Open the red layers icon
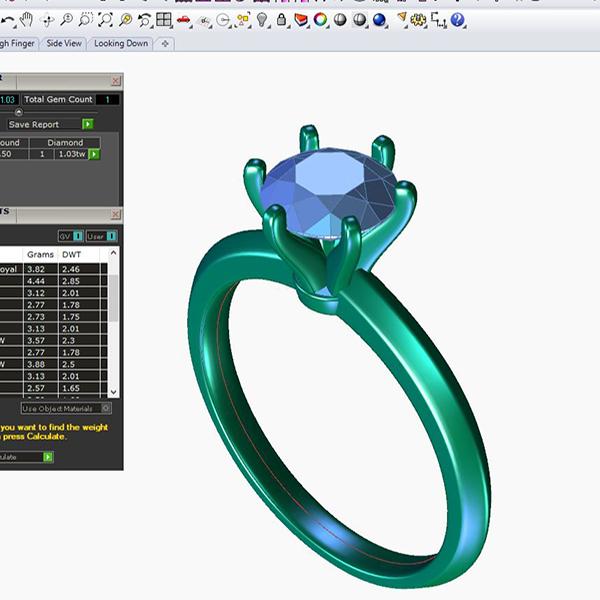The width and height of the screenshot is (600, 600). [301, 20]
